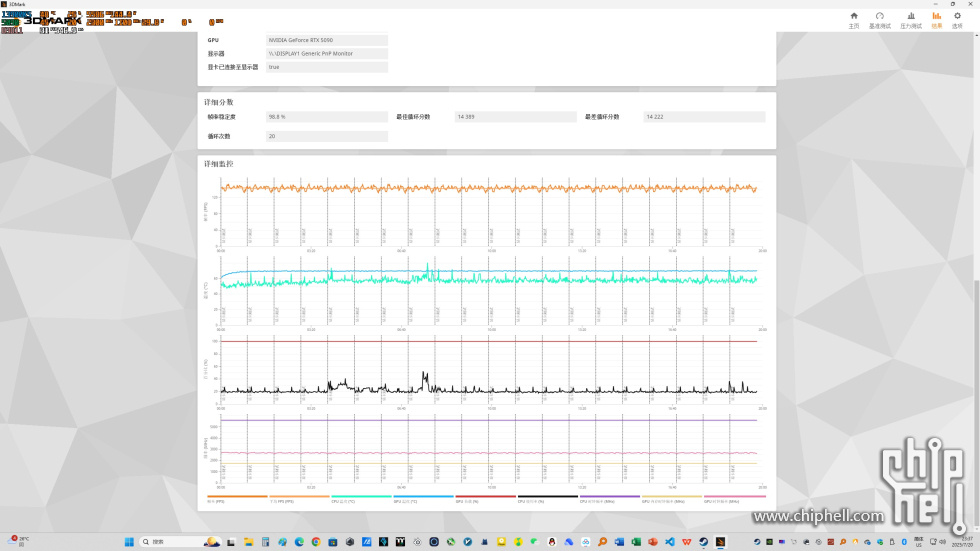Click the display field Generic PnP Monitor

tap(327, 54)
